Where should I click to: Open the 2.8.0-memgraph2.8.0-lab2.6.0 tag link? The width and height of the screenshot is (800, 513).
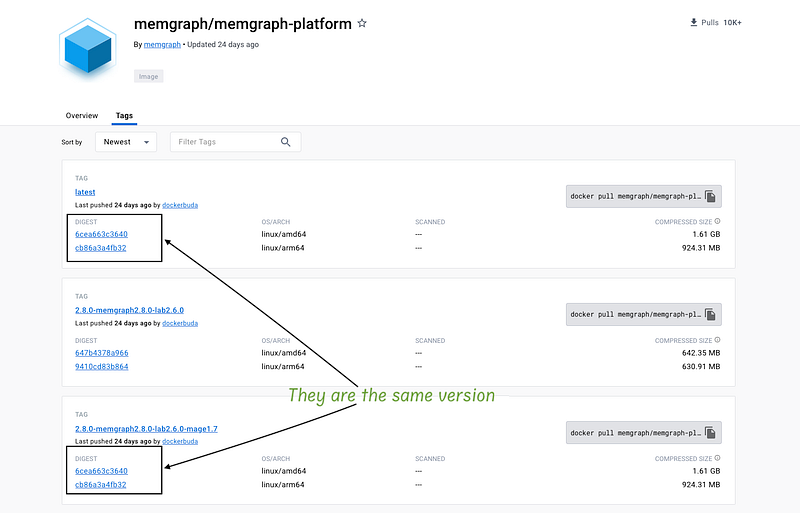tap(129, 310)
